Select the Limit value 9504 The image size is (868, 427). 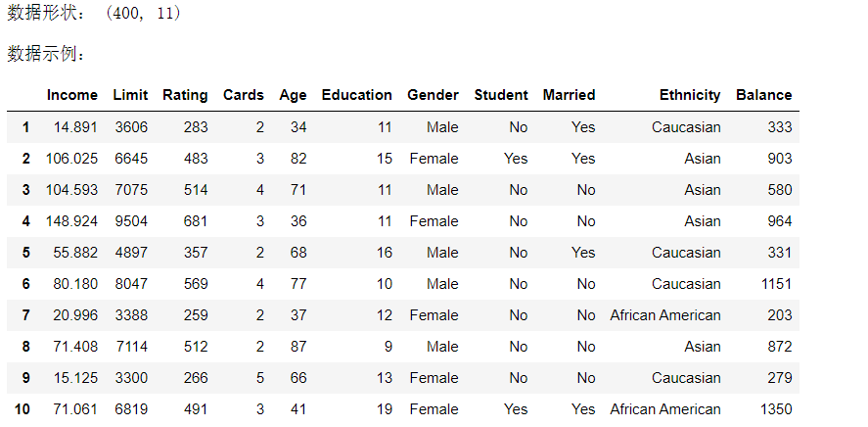131,221
